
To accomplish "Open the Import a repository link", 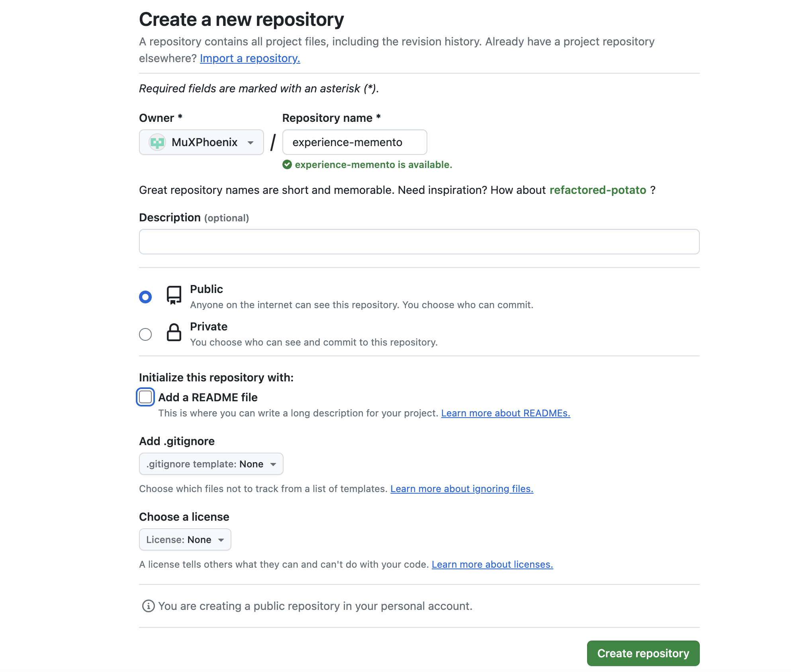I will point(250,58).
